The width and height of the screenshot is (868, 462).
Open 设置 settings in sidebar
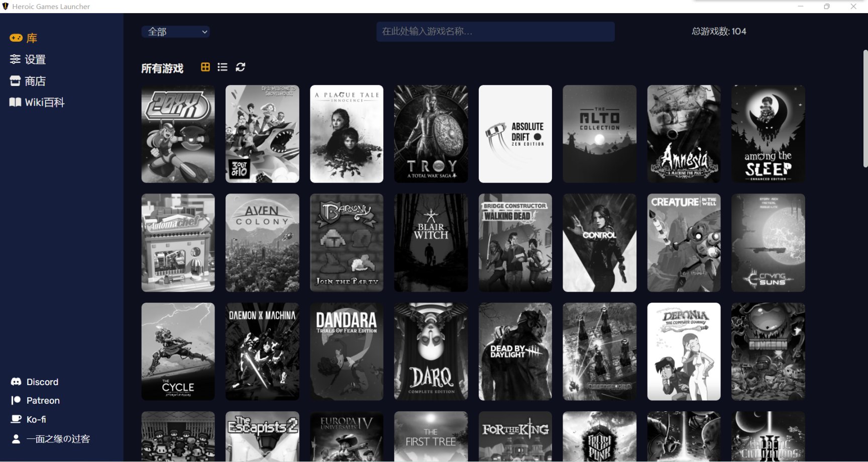(28, 59)
